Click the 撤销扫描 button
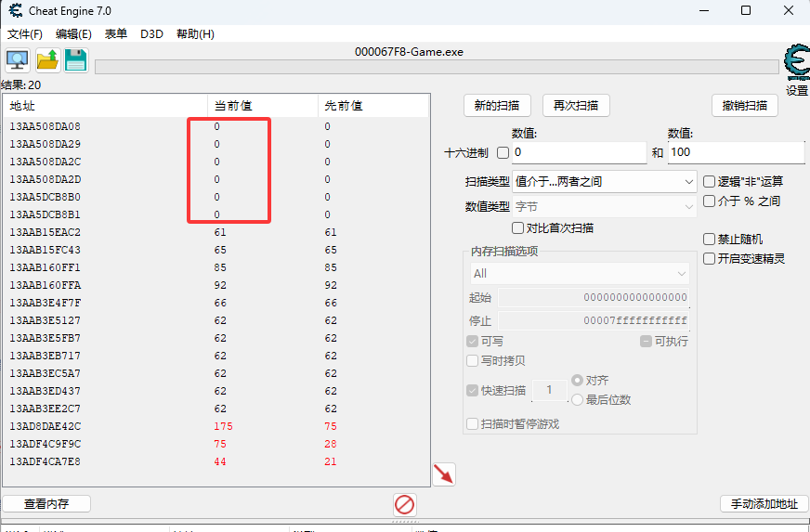This screenshot has height=532, width=810. point(745,106)
